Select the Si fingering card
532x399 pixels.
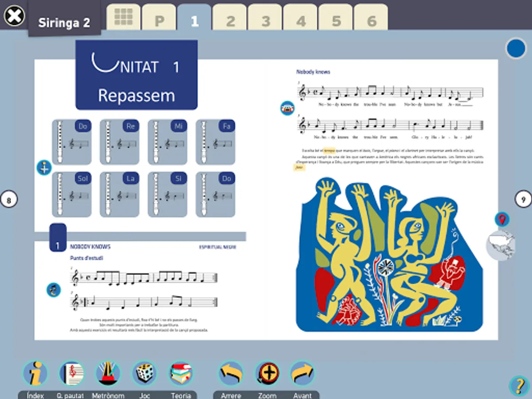tap(168, 195)
